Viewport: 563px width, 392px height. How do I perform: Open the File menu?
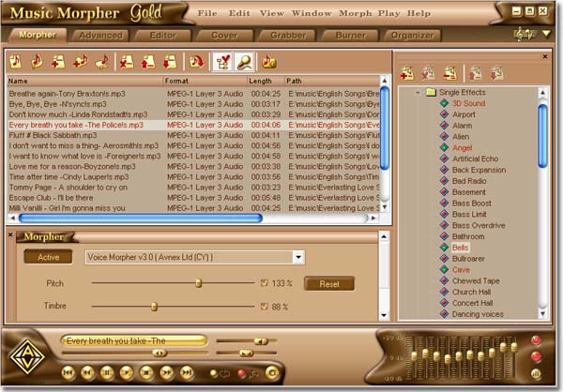(207, 13)
